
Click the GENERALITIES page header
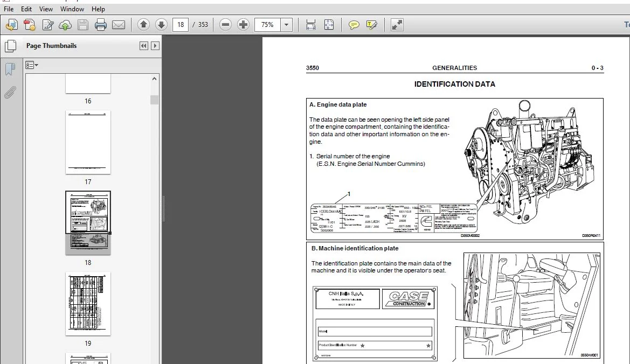[x=454, y=68]
